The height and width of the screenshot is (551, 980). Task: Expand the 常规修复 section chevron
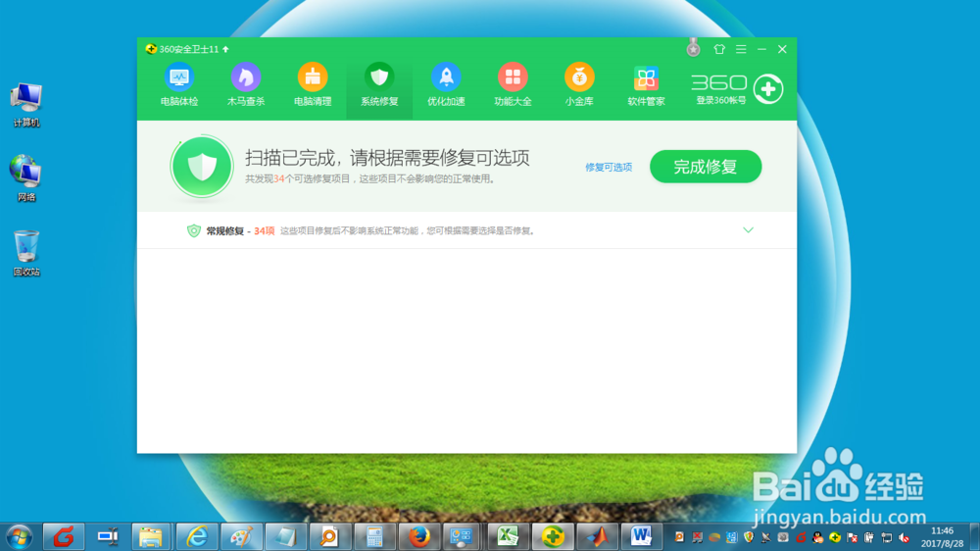tap(748, 230)
